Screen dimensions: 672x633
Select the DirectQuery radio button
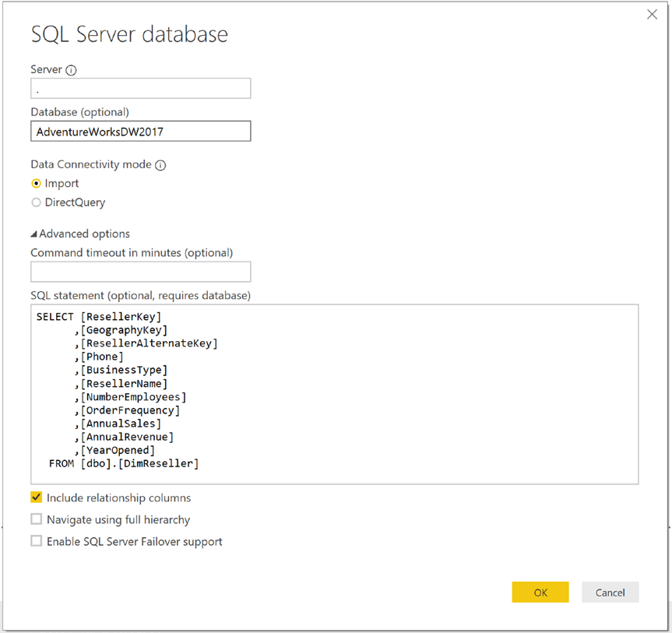click(x=37, y=202)
